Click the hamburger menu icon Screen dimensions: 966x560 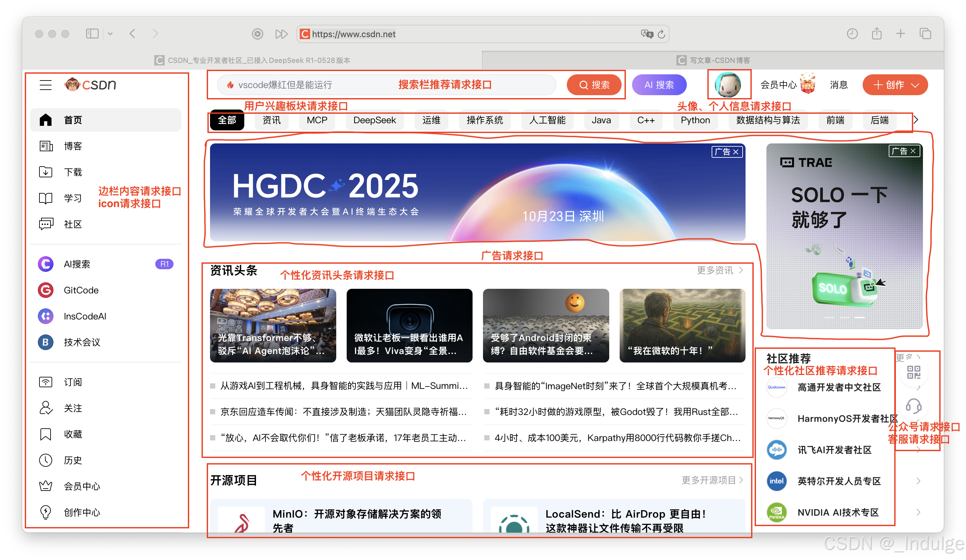coord(46,85)
